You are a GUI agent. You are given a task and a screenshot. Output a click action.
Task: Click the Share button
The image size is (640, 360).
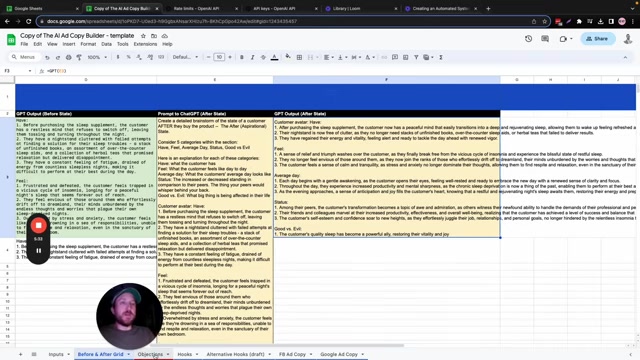pos(598,39)
